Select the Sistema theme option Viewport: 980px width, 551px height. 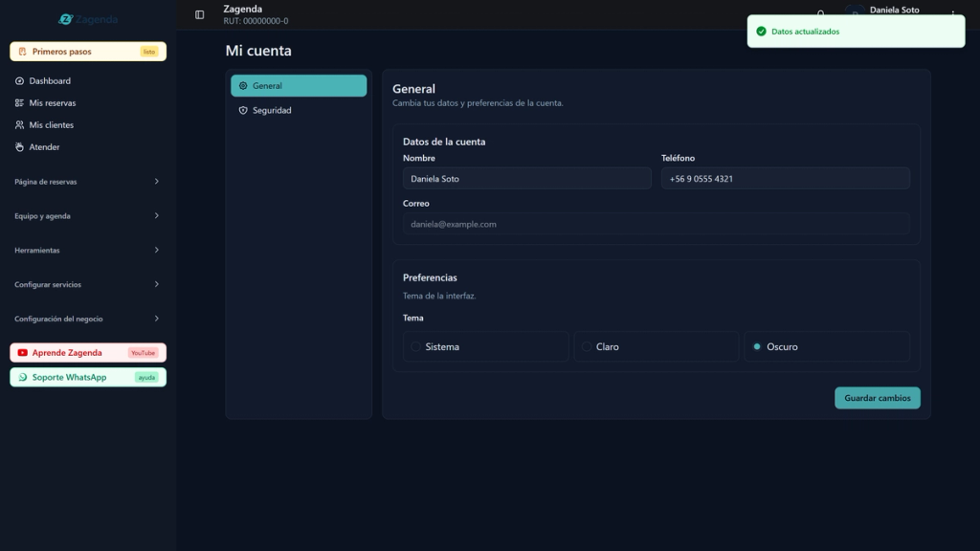coord(485,346)
